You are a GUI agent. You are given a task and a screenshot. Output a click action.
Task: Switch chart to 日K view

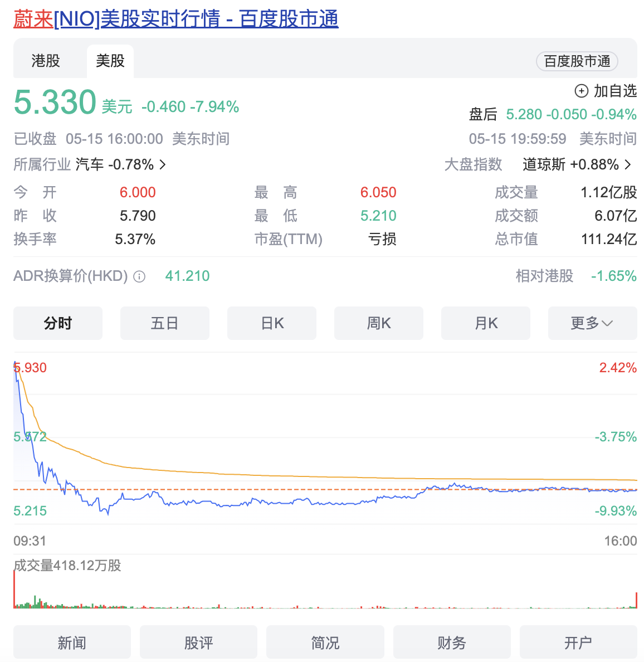272,323
